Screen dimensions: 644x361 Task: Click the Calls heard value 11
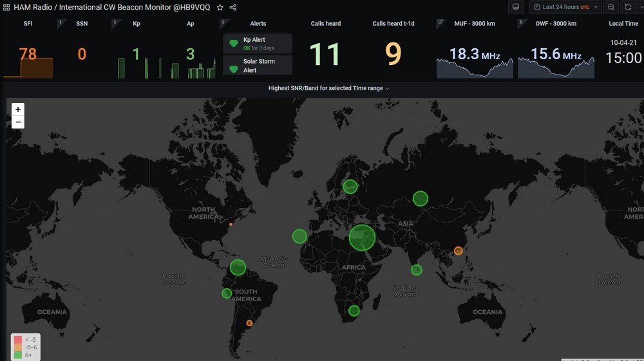point(325,54)
